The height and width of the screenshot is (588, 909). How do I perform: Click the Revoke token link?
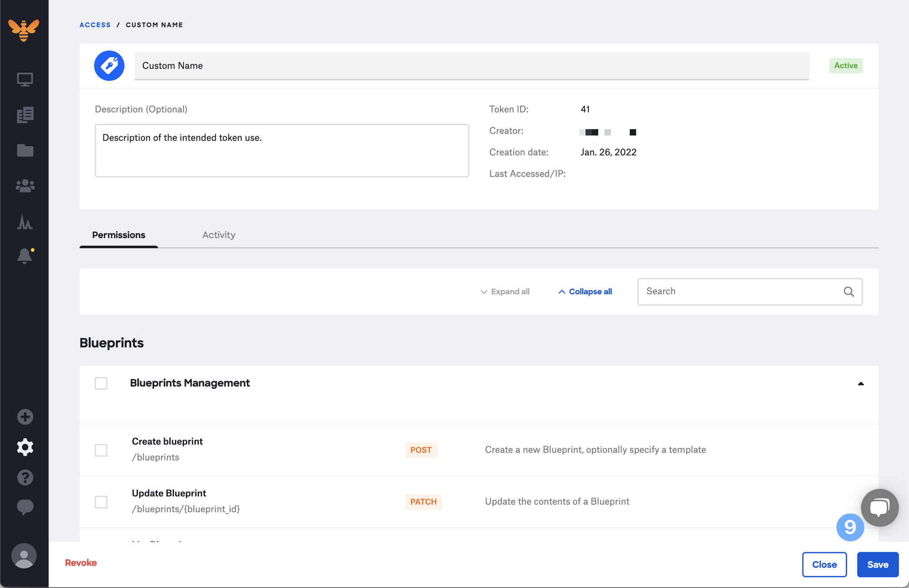point(81,563)
